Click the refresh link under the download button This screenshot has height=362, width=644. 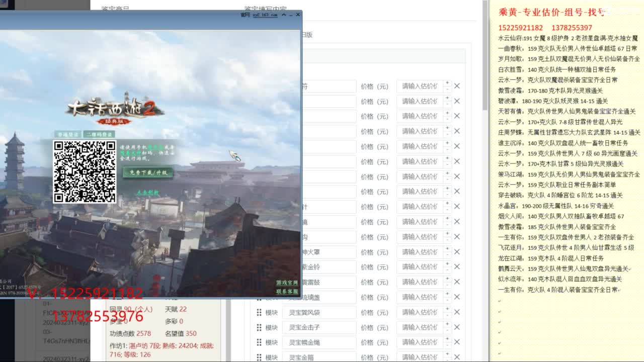(x=148, y=193)
